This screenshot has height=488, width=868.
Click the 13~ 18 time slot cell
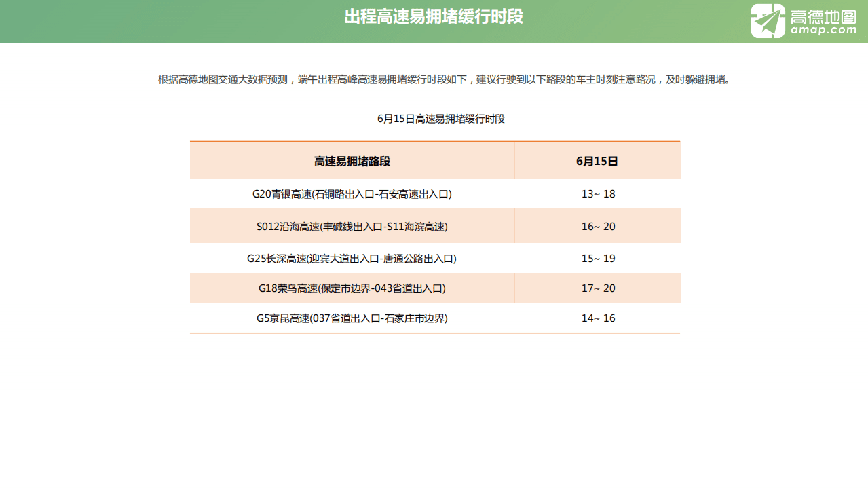point(597,193)
